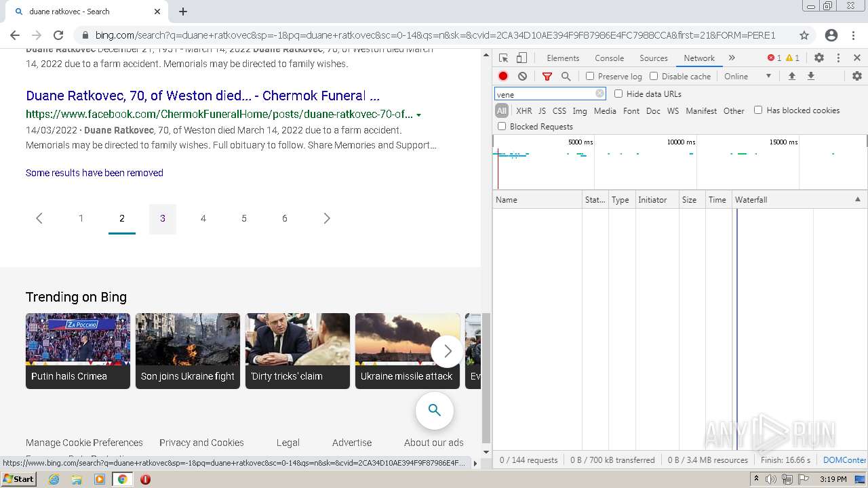Open the network settings gear
The height and width of the screenshot is (488, 868).
click(x=857, y=76)
